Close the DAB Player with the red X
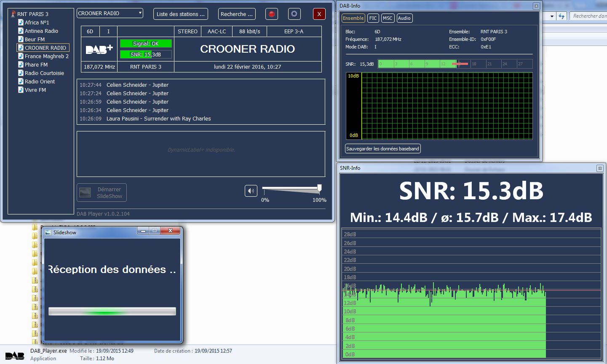Viewport: 607px width, 364px height. point(319,14)
